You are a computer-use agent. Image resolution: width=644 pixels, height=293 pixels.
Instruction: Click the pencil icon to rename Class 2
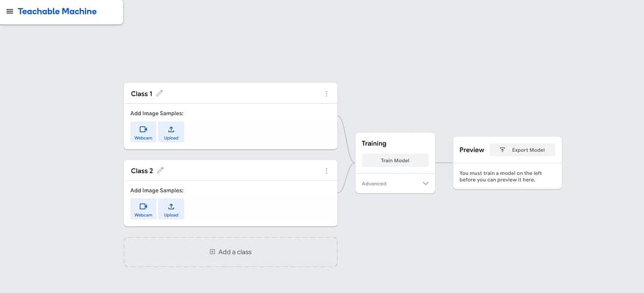coord(160,170)
